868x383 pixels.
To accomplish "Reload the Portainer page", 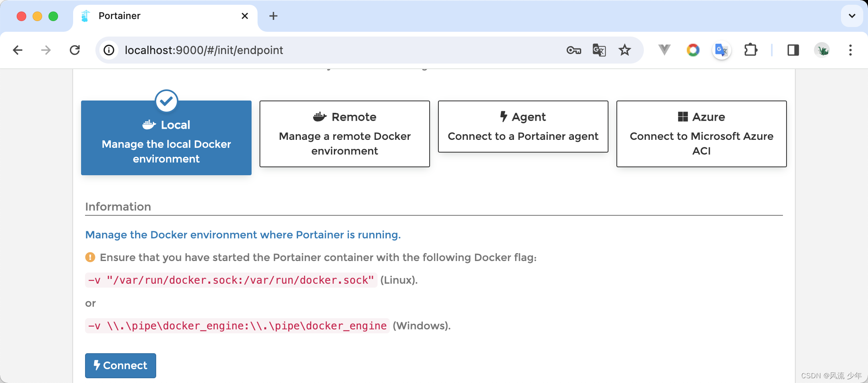I will pyautogui.click(x=75, y=50).
